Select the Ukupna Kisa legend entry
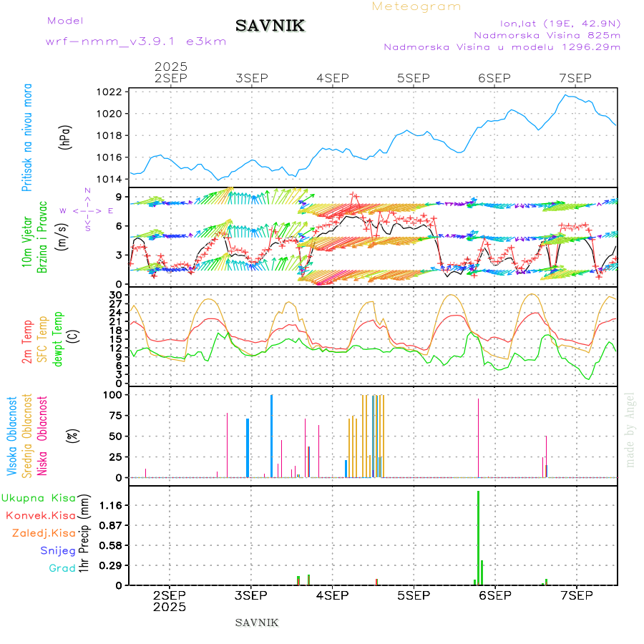The height and width of the screenshot is (644, 644). click(x=38, y=497)
